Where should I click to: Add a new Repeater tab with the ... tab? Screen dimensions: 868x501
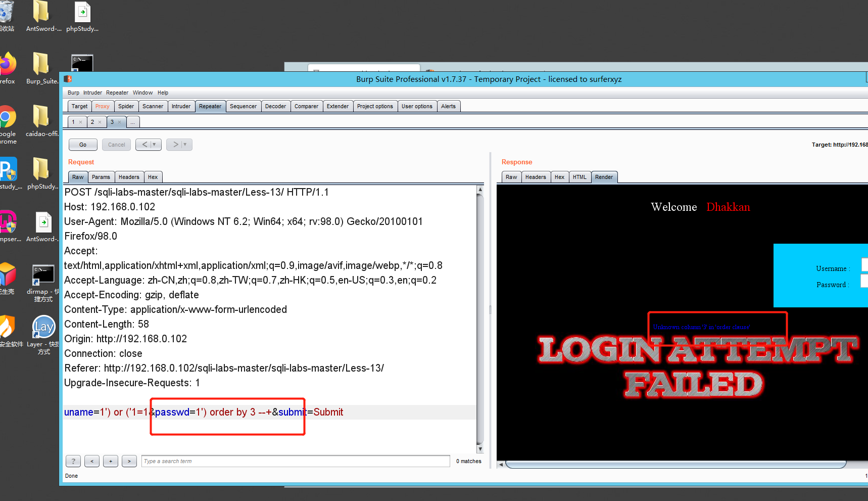(133, 122)
